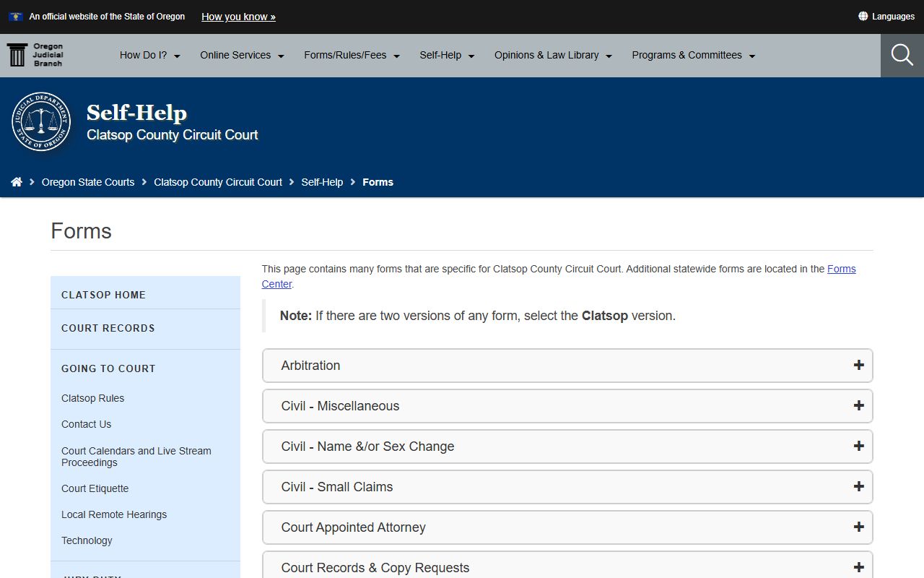
Task: Click the Forms breadcrumb current page
Action: pos(378,182)
